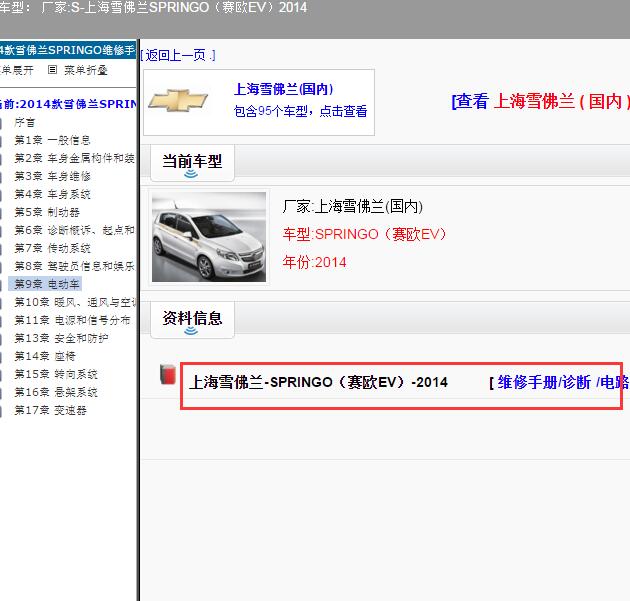Screen dimensions: 630x601
Task: Open 序言 in chapter tree
Action: tap(25, 123)
